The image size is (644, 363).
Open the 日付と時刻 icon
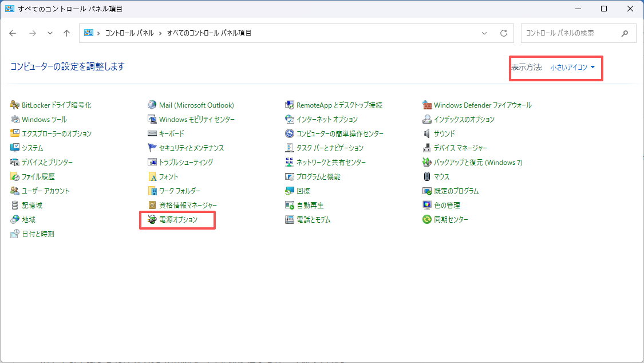coord(15,234)
